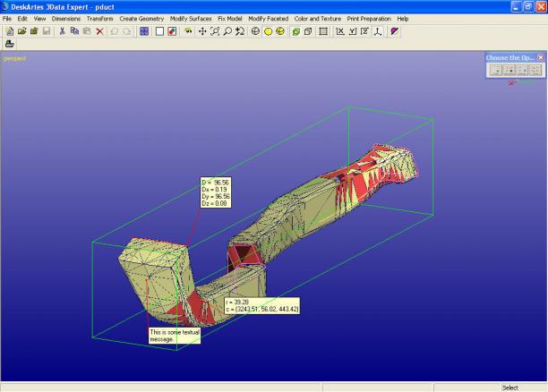
Task: Click the r = 39.28 radius annotation
Action: (262, 306)
